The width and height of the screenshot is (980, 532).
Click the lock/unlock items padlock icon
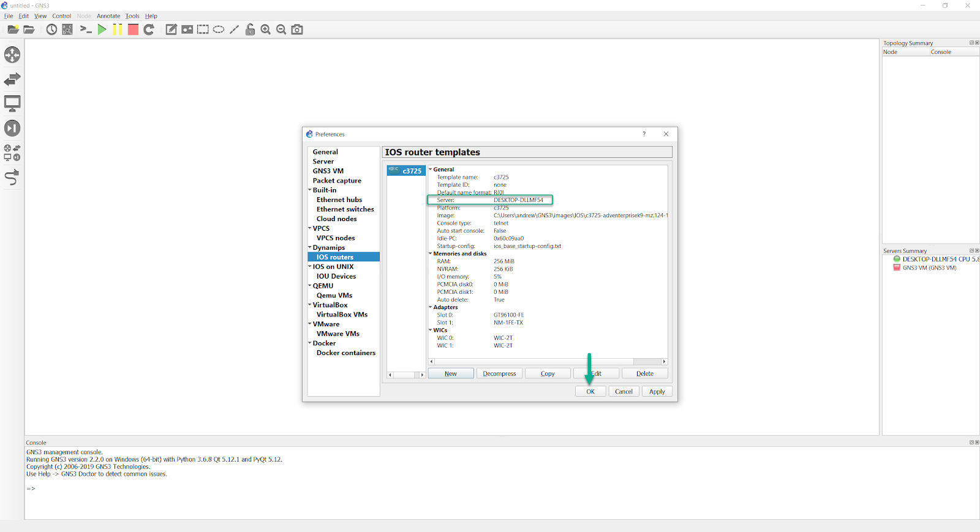coord(250,29)
